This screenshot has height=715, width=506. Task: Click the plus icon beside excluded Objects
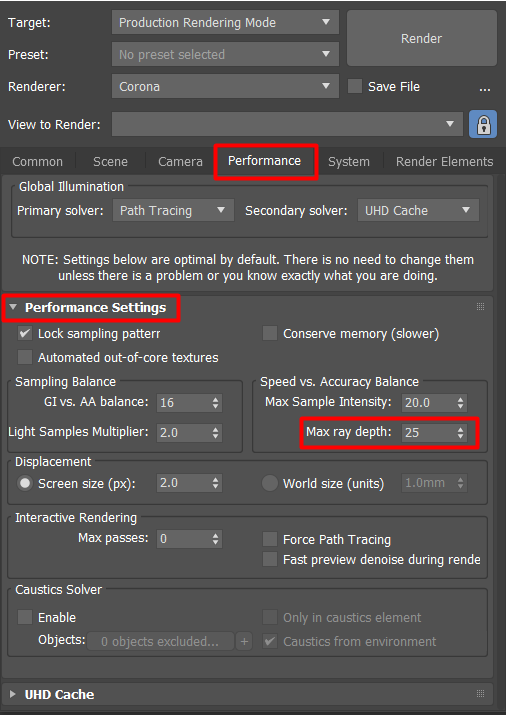[244, 642]
